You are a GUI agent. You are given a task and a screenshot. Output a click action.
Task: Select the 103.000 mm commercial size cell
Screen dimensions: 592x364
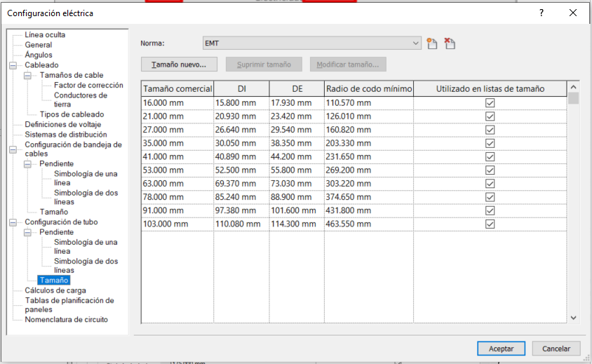point(177,224)
